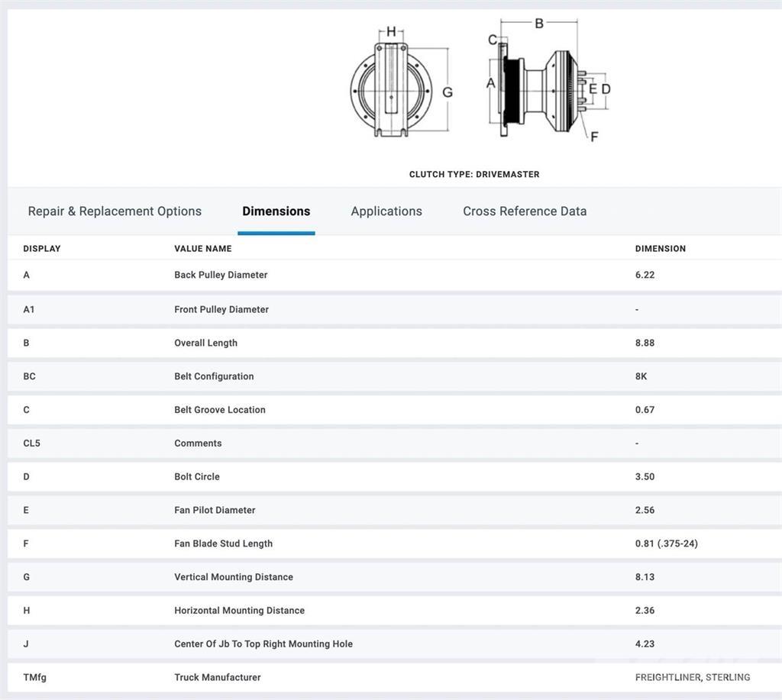Screen dimensions: 782x700
Task: Select the Vertical Mounting Distance row label
Action: pyautogui.click(x=234, y=577)
